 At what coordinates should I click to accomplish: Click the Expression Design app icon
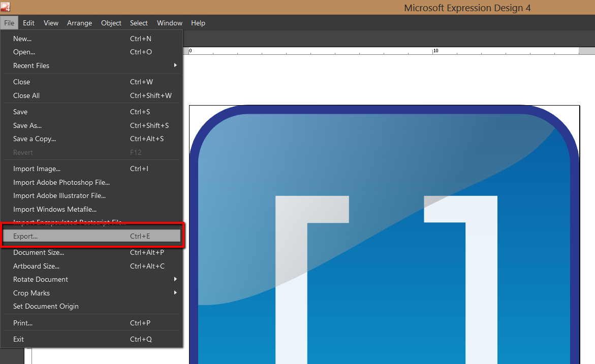[5, 7]
